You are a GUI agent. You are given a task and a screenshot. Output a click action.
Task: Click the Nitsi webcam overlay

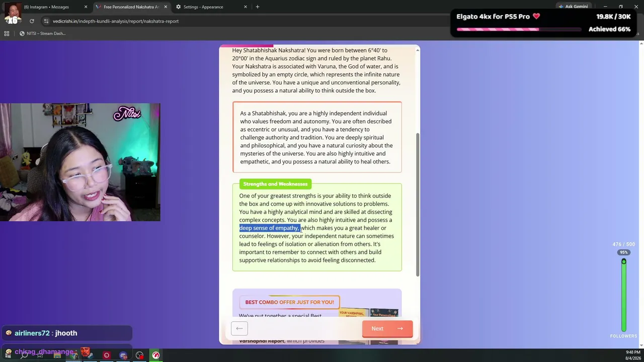(x=80, y=162)
